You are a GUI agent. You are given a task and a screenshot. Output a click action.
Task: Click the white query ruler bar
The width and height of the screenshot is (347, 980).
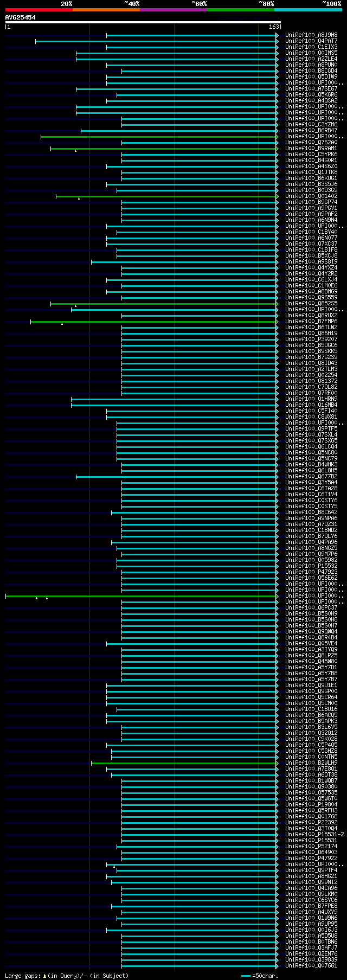(143, 22)
